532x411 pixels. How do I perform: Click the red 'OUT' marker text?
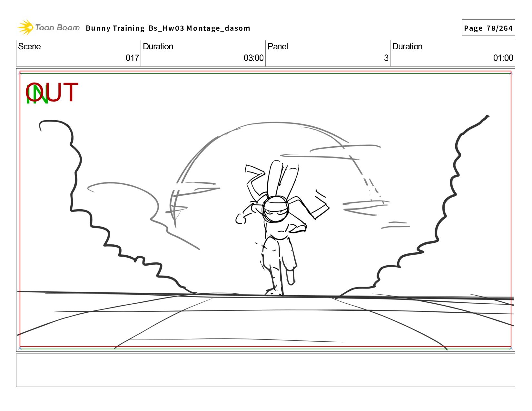pyautogui.click(x=52, y=92)
